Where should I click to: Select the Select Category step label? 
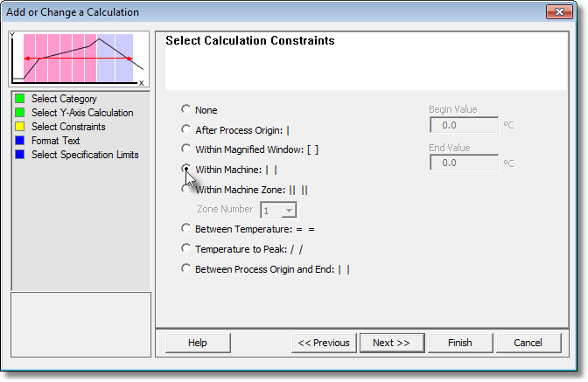point(64,99)
